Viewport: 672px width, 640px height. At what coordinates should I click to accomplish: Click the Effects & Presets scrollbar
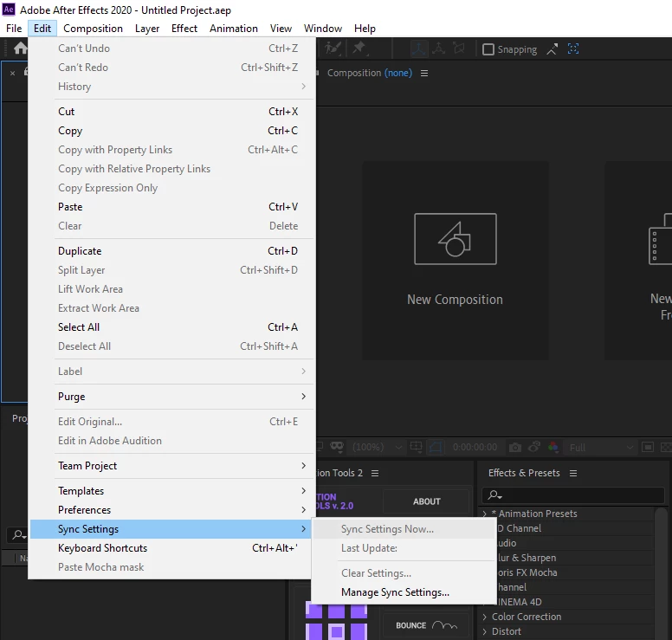(x=662, y=573)
